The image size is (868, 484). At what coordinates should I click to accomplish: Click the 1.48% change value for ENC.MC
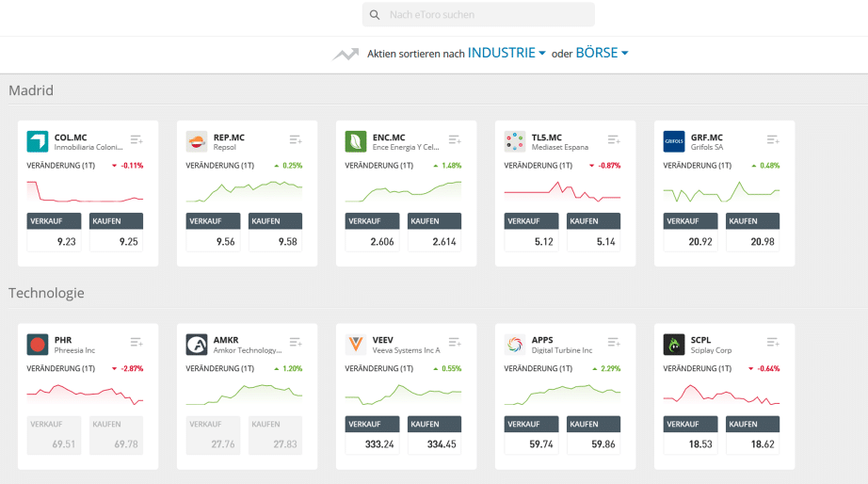pyautogui.click(x=452, y=166)
